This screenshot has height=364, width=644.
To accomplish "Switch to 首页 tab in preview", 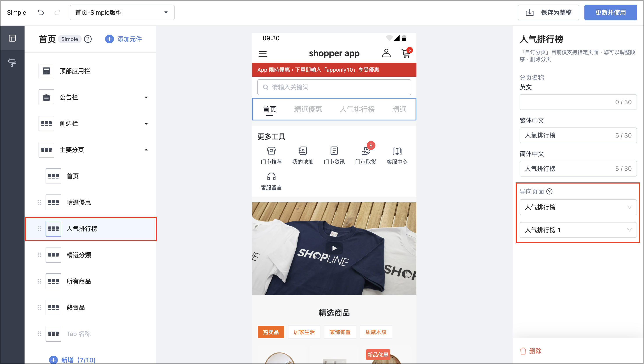I will tap(269, 109).
